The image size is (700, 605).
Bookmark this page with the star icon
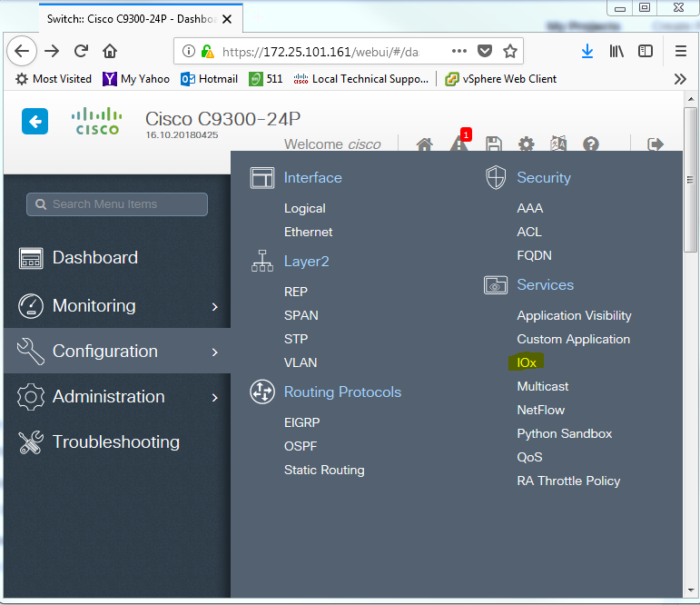(510, 51)
